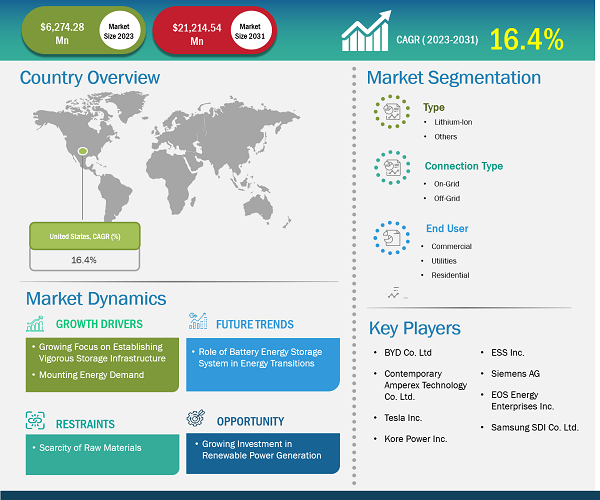
Task: Click the OPPORTUNITY label
Action: 251,422
